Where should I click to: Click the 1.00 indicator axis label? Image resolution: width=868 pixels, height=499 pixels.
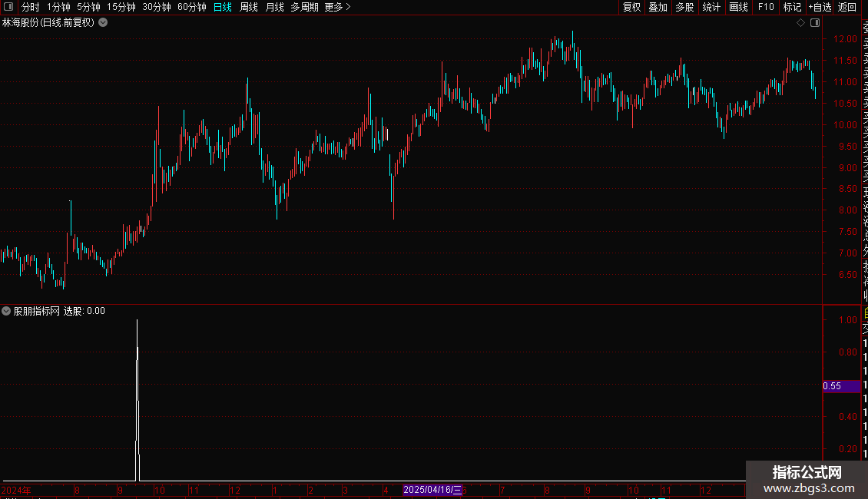click(x=847, y=320)
